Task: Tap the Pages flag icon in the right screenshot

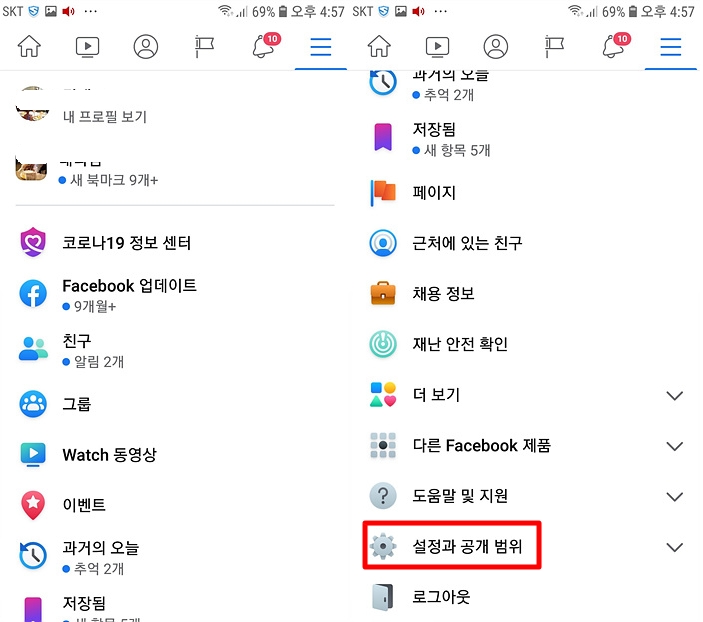Action: [555, 47]
